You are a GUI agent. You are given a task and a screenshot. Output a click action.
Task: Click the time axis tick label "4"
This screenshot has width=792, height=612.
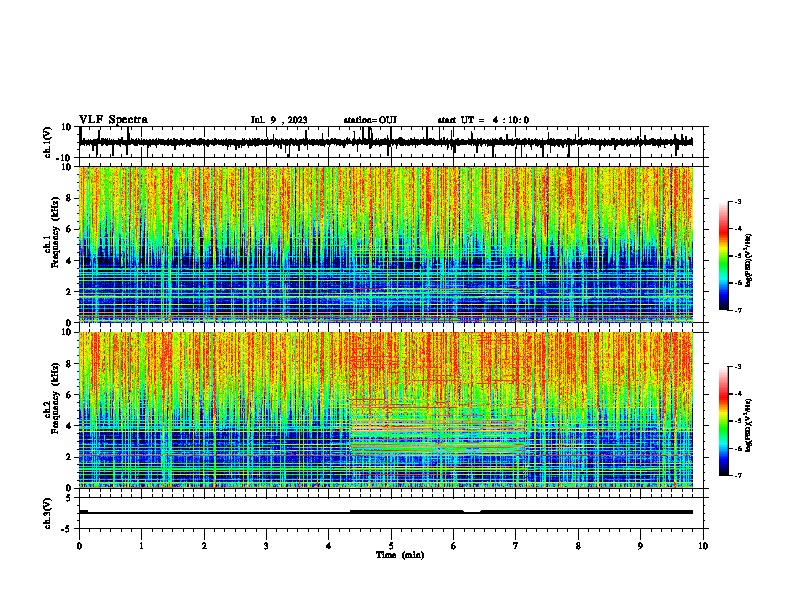coord(329,546)
